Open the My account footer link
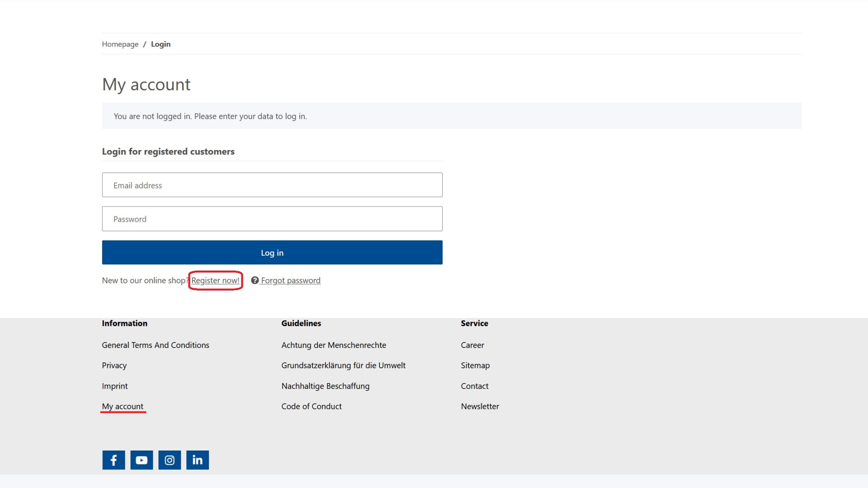The width and height of the screenshot is (868, 488). point(123,406)
